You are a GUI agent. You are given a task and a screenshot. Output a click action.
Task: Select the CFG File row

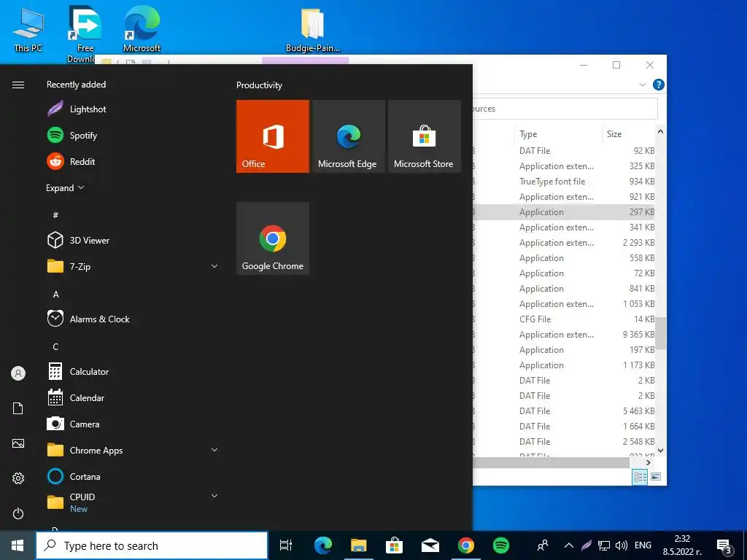(565, 319)
